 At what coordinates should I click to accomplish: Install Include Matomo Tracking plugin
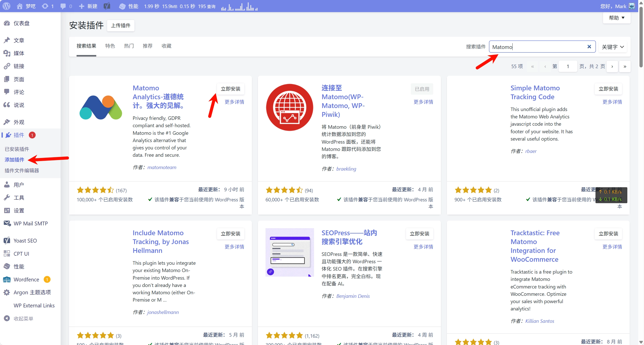[231, 234]
